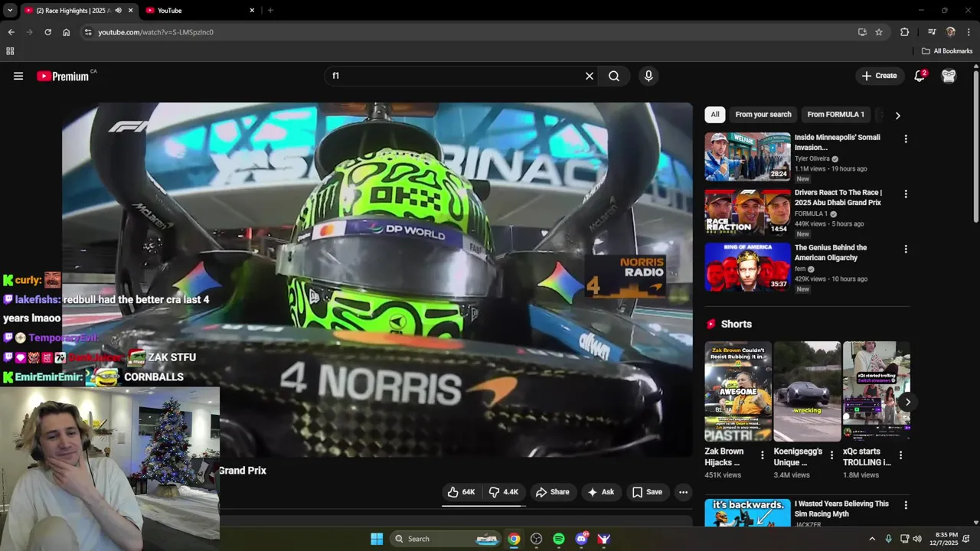The width and height of the screenshot is (980, 551).
Task: Open the volume tray icon
Action: coord(917,539)
